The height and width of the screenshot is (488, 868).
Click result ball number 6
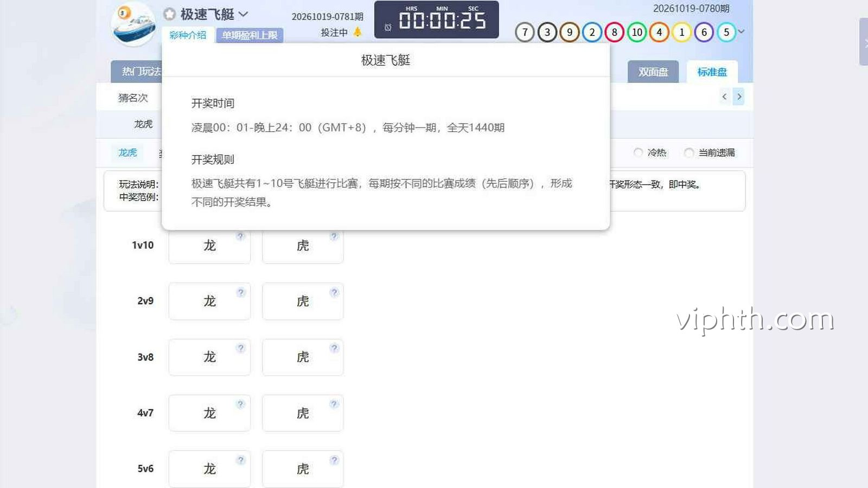click(x=704, y=32)
